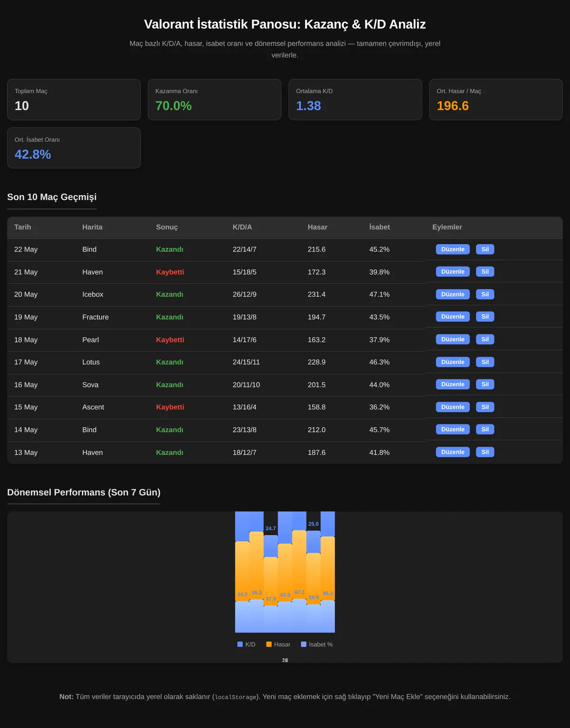Image resolution: width=570 pixels, height=728 pixels.
Task: Toggle the K/D legend color box
Action: (240, 644)
